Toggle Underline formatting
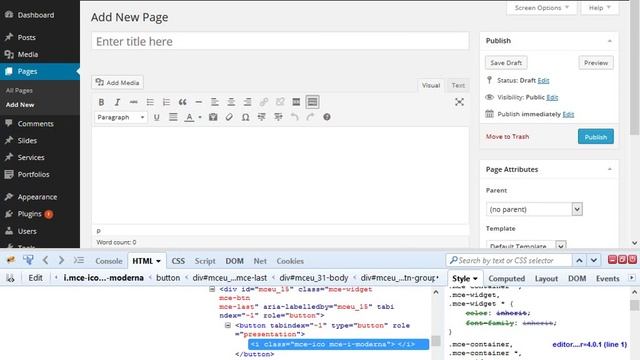 point(156,118)
